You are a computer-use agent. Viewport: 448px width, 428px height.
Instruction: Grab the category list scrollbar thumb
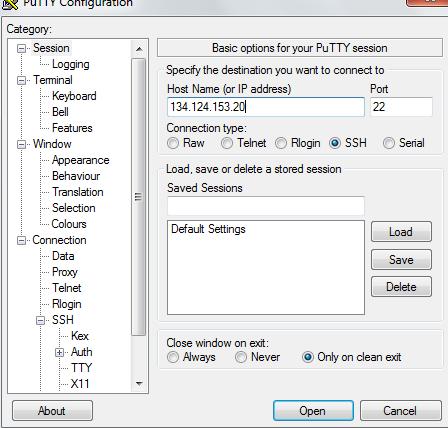pyautogui.click(x=138, y=197)
